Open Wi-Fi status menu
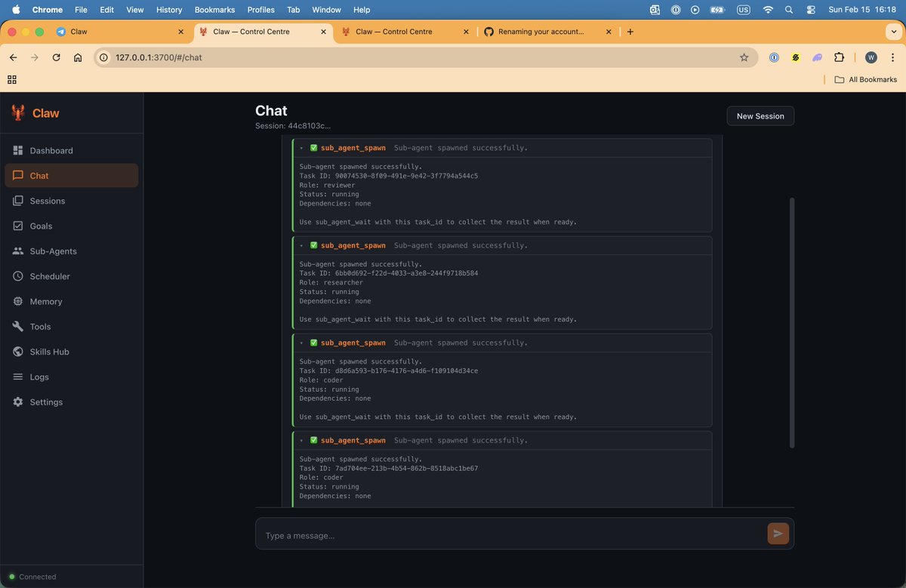This screenshot has width=906, height=588. click(x=768, y=10)
